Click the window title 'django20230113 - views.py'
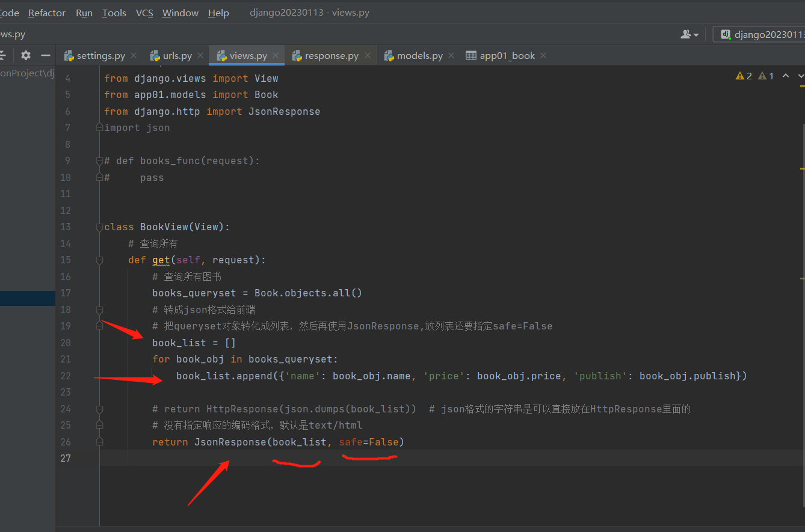This screenshot has width=805, height=532. tap(310, 13)
